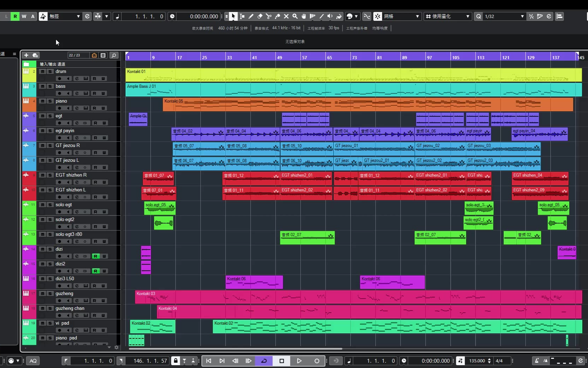Viewport: 588px width, 368px height.
Task: Click the Mute X tool
Action: 286,16
